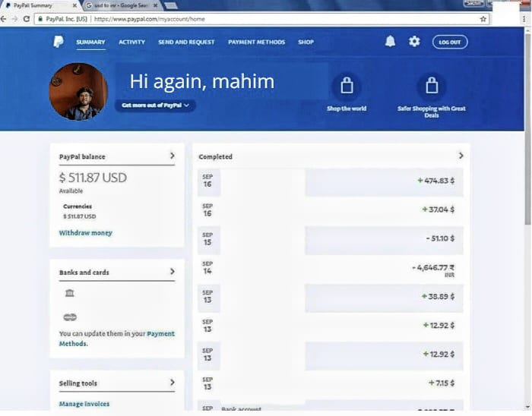This screenshot has height=416, width=532.
Task: Click the paypal.com address bar
Action: coord(261,19)
